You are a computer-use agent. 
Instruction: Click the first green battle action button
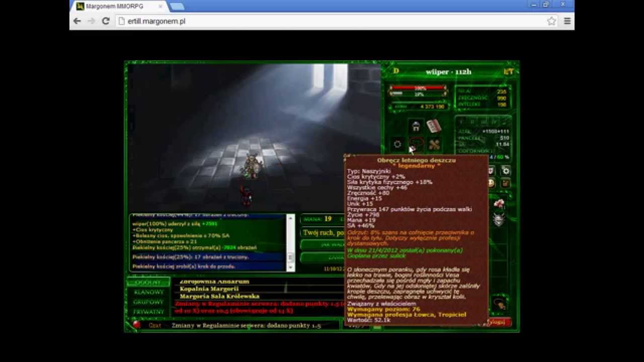tap(323, 244)
